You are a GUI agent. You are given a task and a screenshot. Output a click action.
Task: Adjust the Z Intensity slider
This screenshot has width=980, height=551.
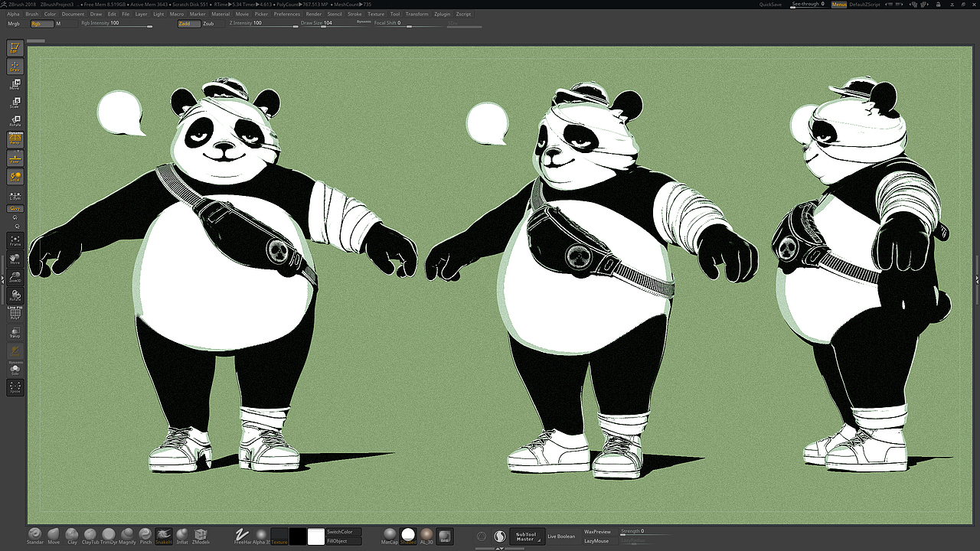click(263, 24)
